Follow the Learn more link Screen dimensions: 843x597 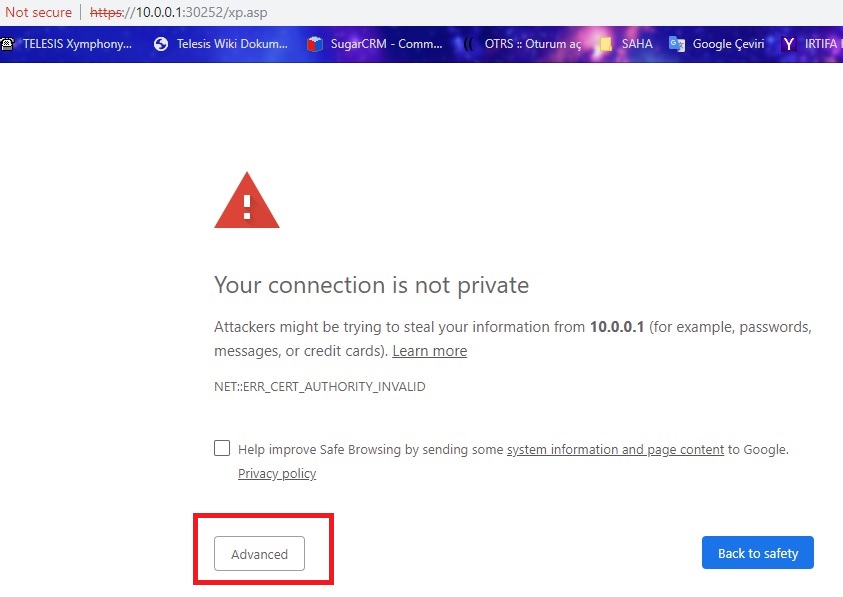pos(429,351)
